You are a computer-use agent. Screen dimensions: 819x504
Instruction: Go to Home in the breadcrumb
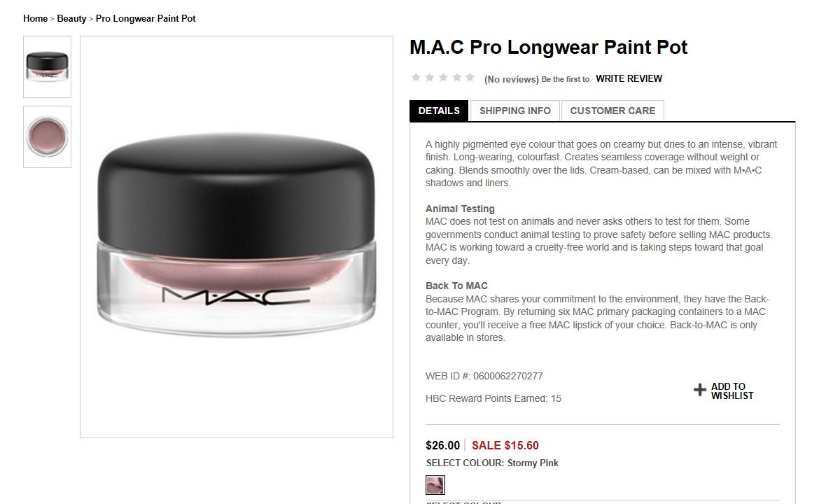pyautogui.click(x=36, y=18)
